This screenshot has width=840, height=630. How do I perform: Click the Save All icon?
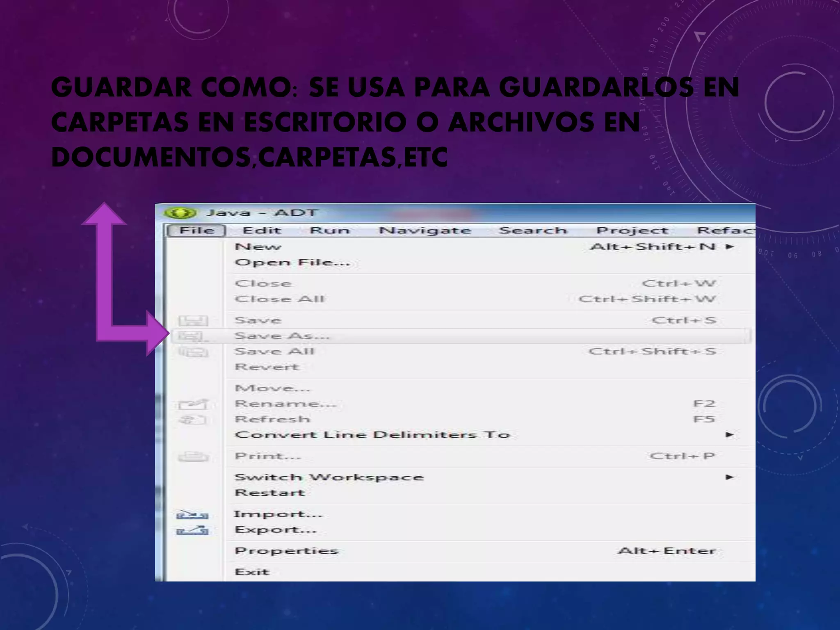[x=193, y=352]
